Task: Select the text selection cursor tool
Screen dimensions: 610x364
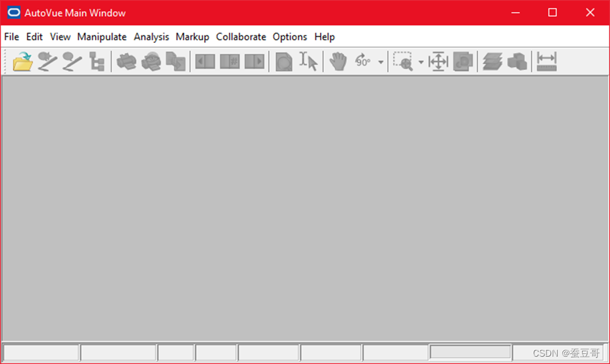Action: (309, 62)
